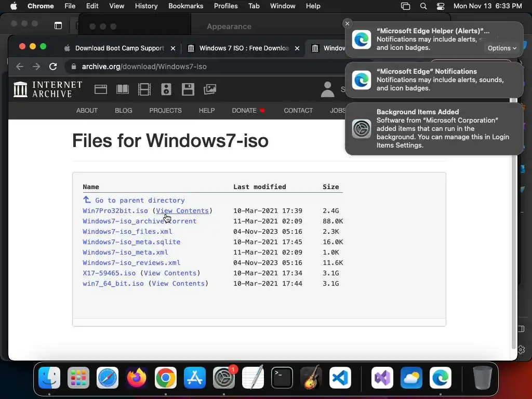The width and height of the screenshot is (532, 399).
Task: Open Internet Archive home logo
Action: tap(48, 89)
